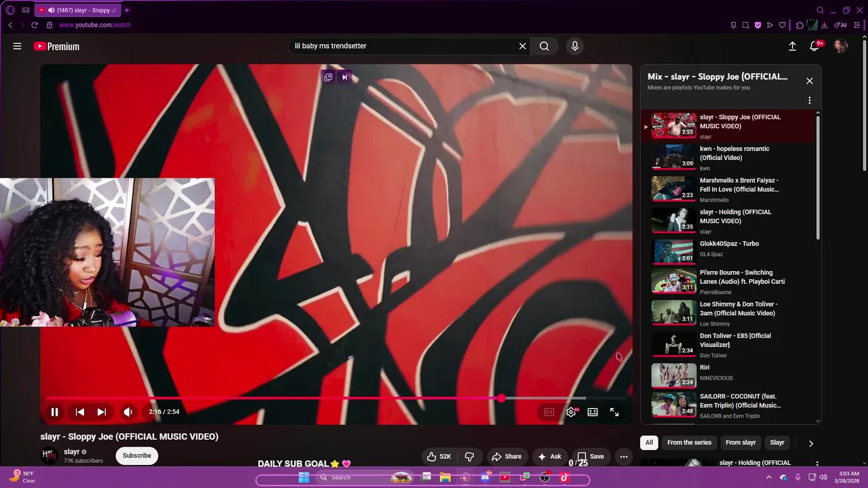Screen dimensions: 868x488
Task: Select the Slayr filter chip
Action: click(777, 443)
